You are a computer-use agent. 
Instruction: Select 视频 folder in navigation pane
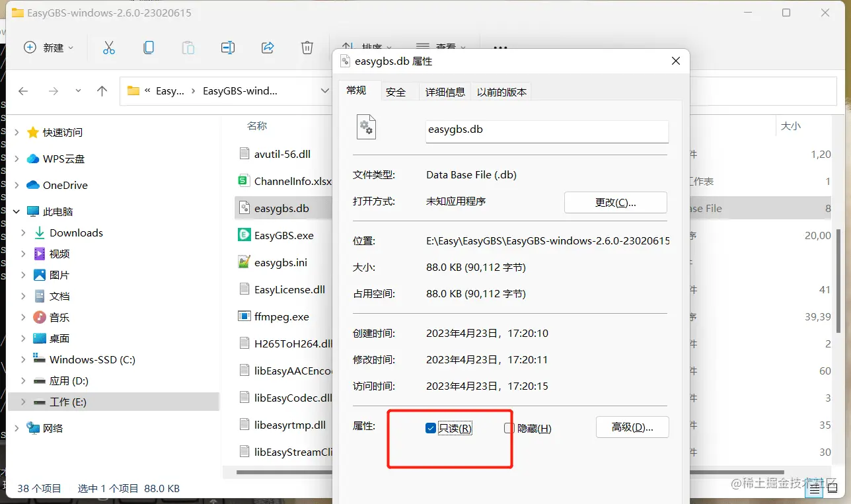tap(59, 254)
